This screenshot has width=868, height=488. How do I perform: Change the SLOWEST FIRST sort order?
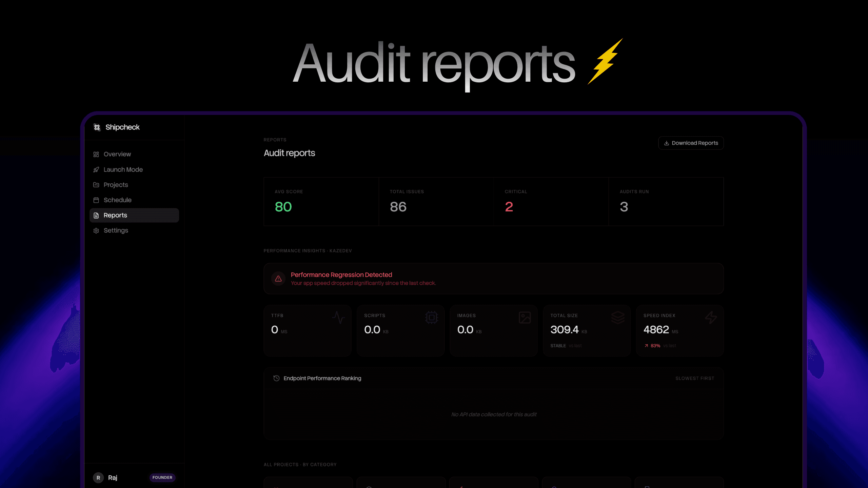(694, 378)
